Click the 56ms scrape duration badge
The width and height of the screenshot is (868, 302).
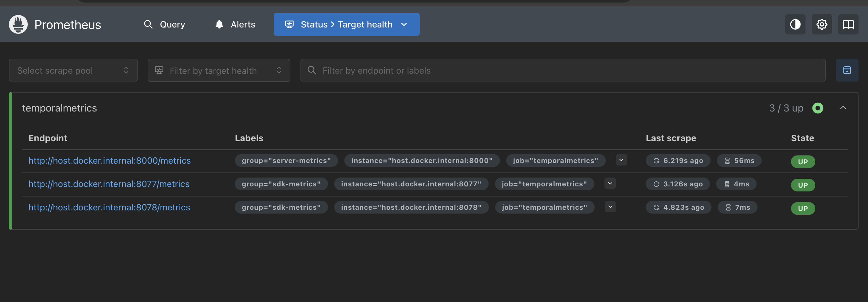click(x=739, y=160)
